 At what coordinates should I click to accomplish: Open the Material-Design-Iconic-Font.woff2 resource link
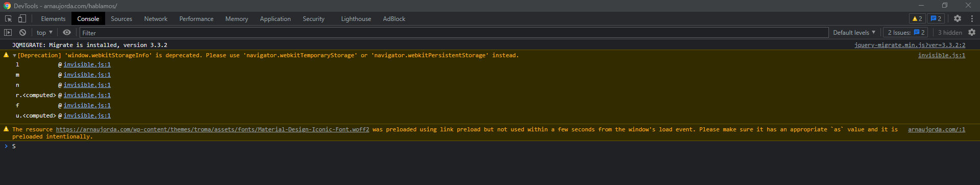tap(212, 129)
